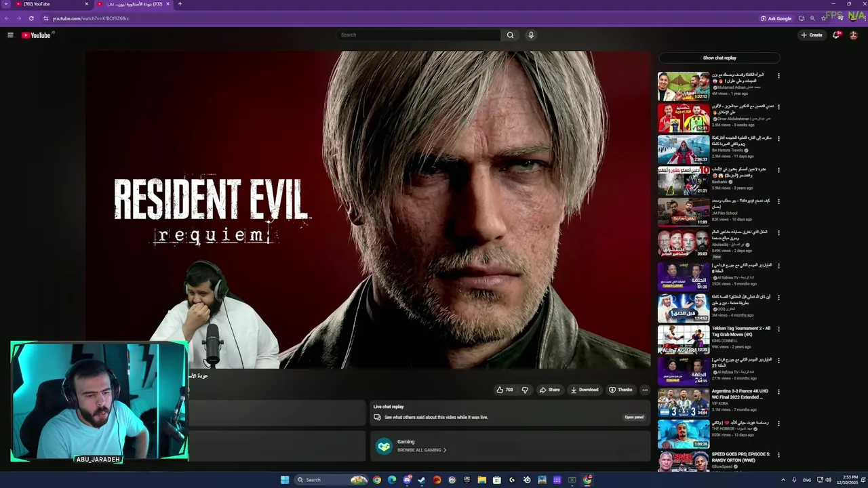Dislike the video with thumbs down
868x488 pixels.
click(x=525, y=390)
